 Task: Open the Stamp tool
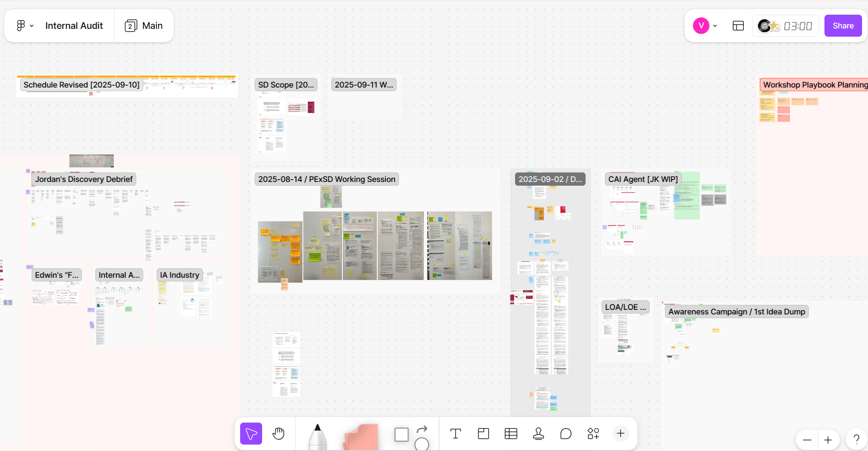pos(538,434)
